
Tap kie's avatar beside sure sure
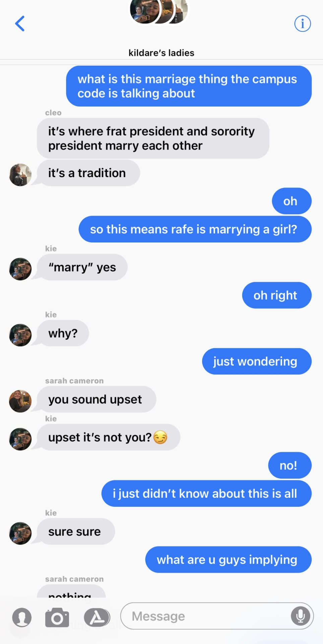point(20,533)
